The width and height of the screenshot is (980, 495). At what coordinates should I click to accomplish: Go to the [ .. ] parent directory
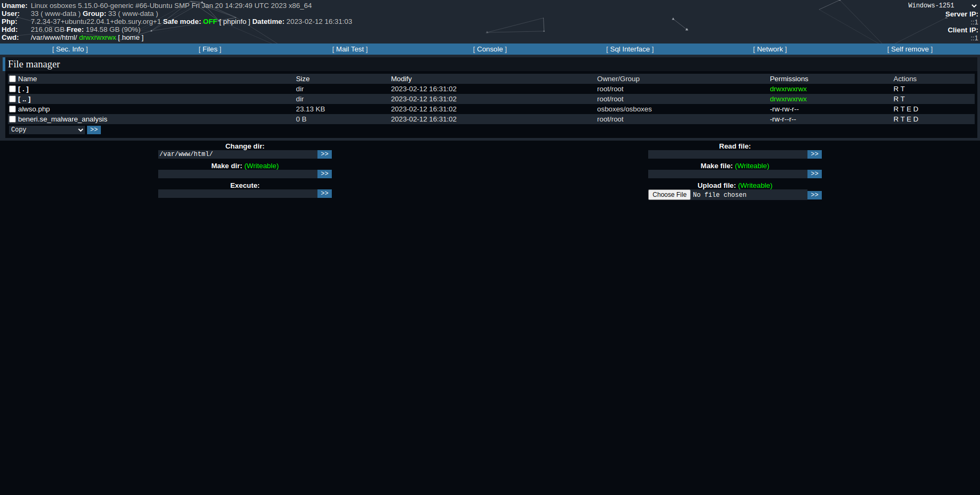coord(24,99)
